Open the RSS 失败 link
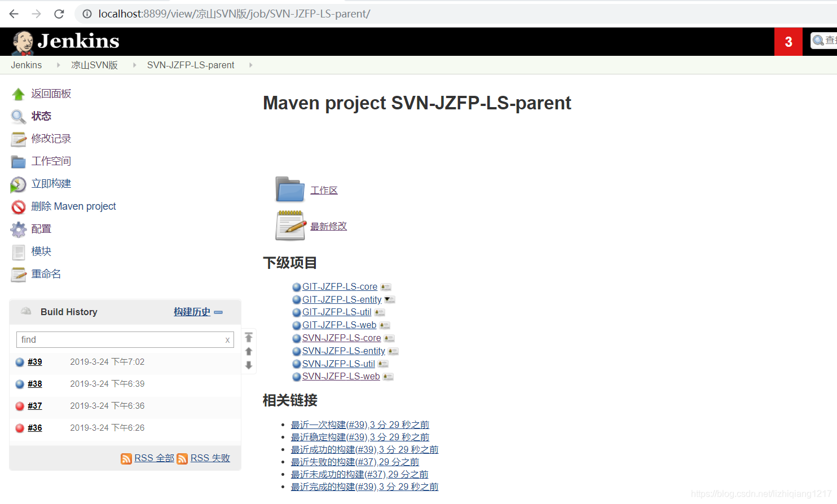The image size is (837, 504). pos(210,458)
